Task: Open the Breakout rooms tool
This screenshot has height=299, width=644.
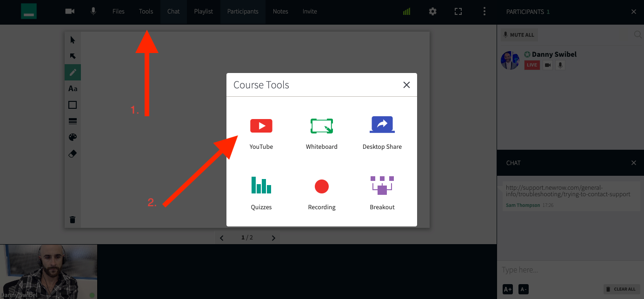Action: pos(382,193)
